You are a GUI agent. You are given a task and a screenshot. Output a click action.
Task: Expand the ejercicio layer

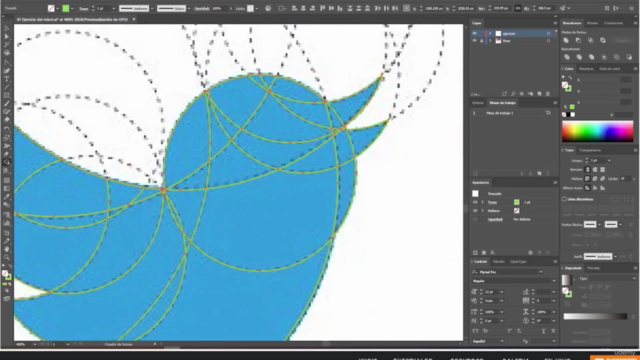point(491,33)
